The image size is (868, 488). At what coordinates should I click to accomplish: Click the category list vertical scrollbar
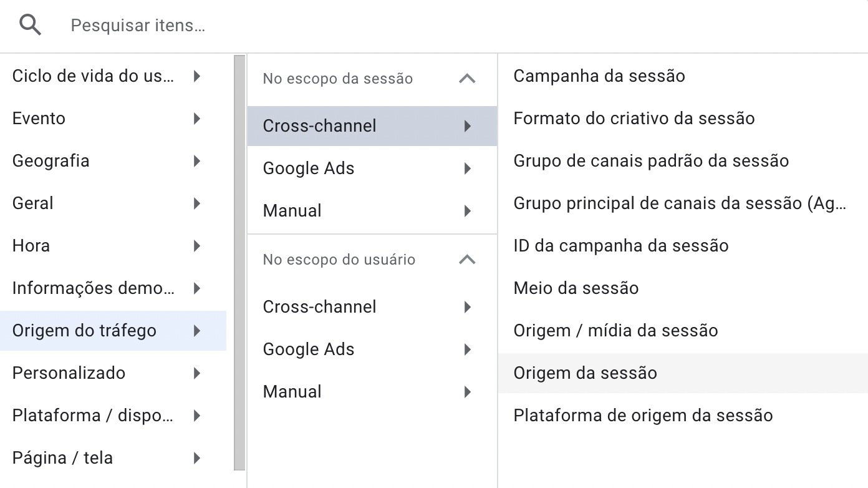coord(239,263)
